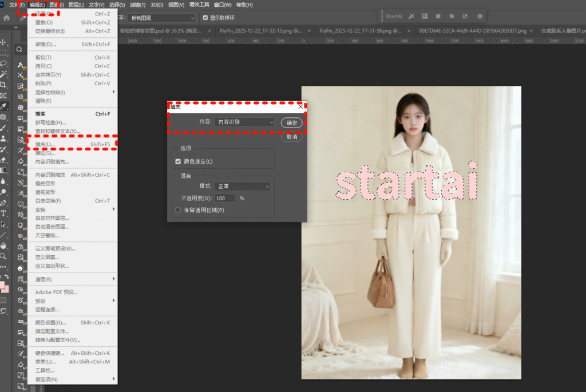Open the 模式 blending dropdown showing 正常

[x=243, y=187]
